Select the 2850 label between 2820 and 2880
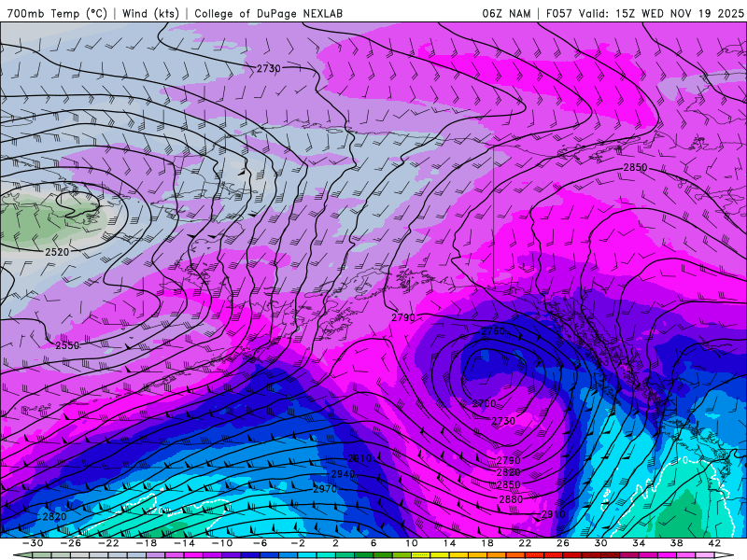Screen dimensions: 747x560 508,484
